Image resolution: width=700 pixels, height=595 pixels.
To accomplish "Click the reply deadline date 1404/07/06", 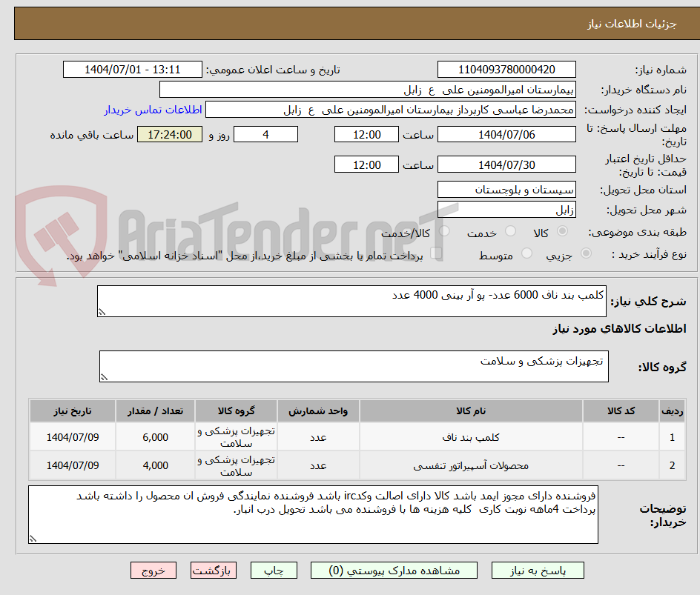I will (507, 134).
